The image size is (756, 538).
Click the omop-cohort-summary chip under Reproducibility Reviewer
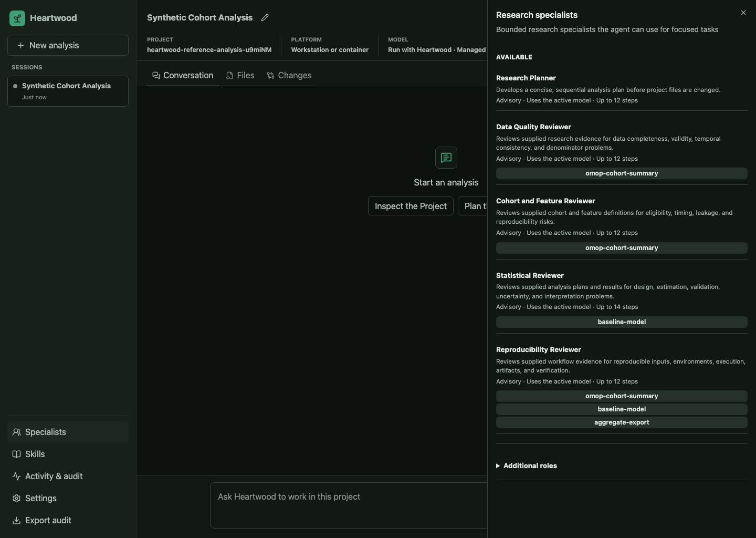pyautogui.click(x=622, y=396)
